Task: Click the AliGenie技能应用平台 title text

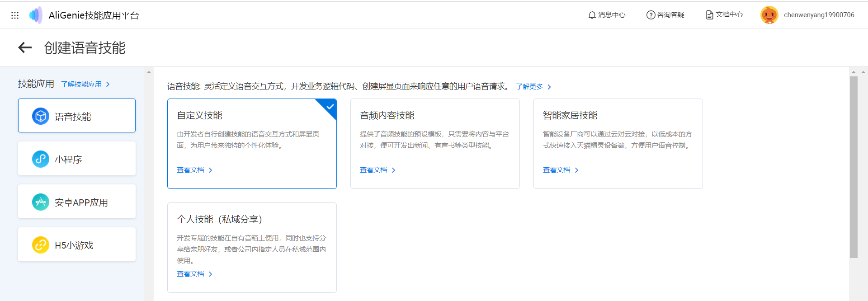Action: click(94, 15)
